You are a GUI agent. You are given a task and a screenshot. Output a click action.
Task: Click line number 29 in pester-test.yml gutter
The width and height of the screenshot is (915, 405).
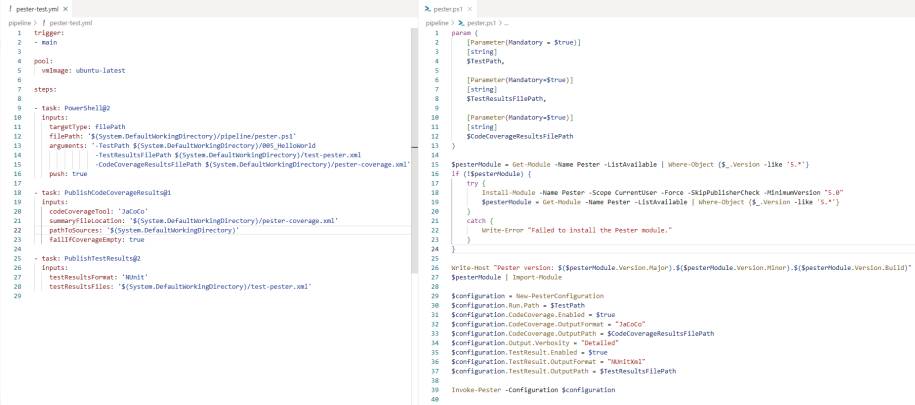[x=18, y=296]
